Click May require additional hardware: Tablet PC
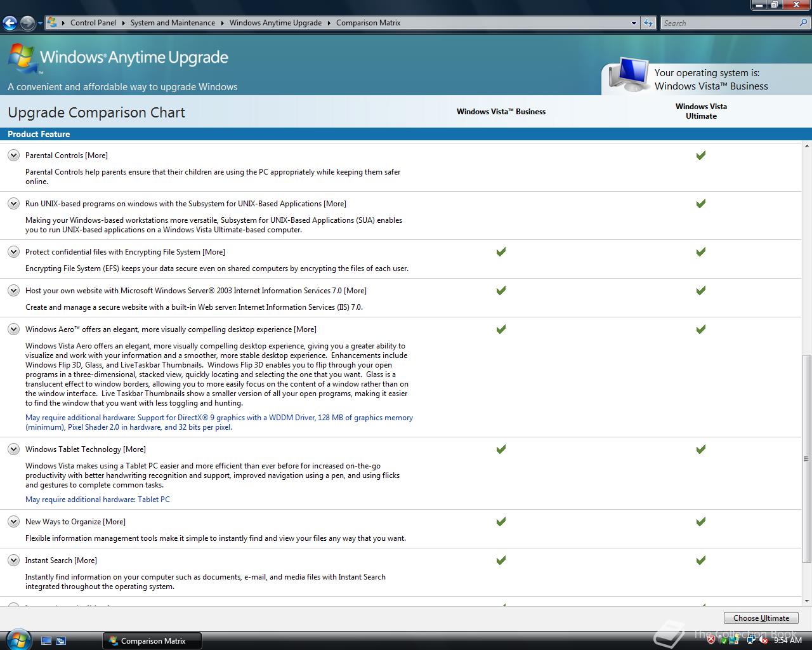The height and width of the screenshot is (650, 812). pos(98,500)
